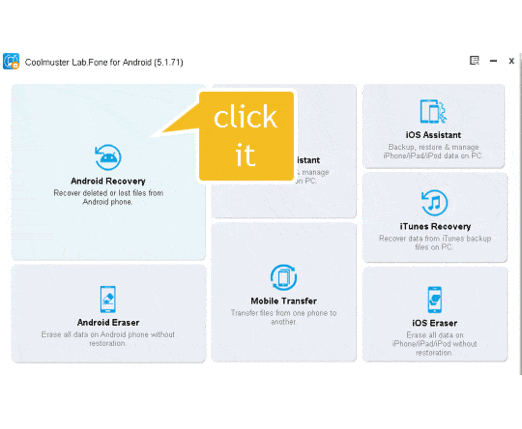The height and width of the screenshot is (429, 522).
Task: Click 'Recover deleted or lost files' description
Action: point(108,197)
